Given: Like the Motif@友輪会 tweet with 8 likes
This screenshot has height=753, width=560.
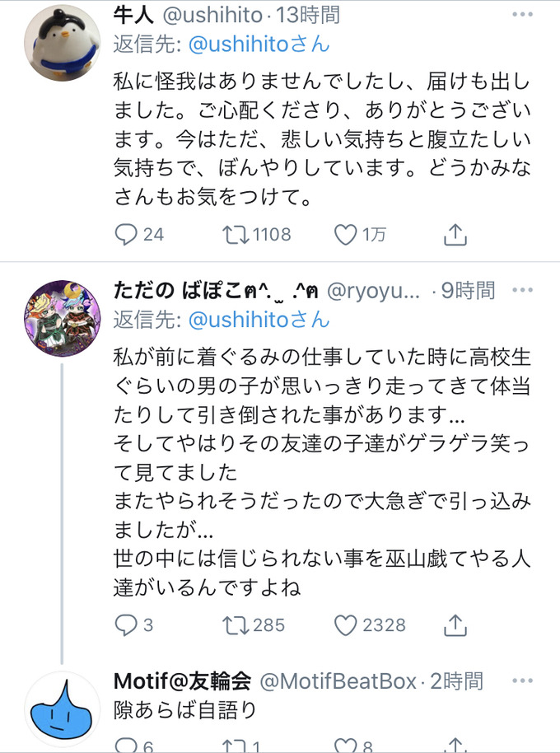Looking at the screenshot, I should pos(345,746).
